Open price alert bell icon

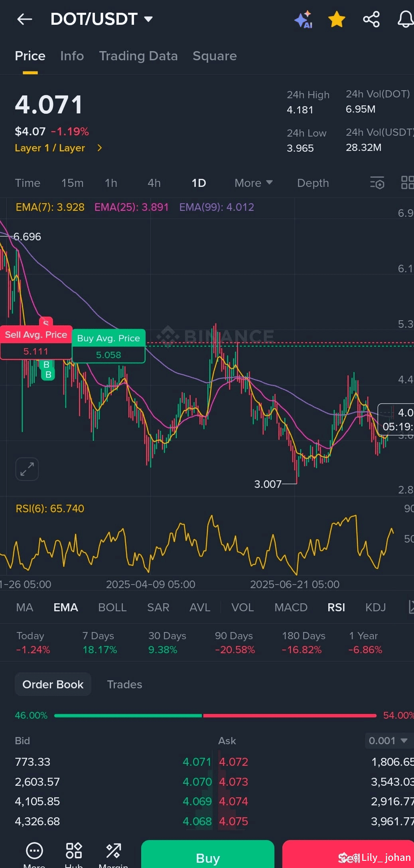406,19
